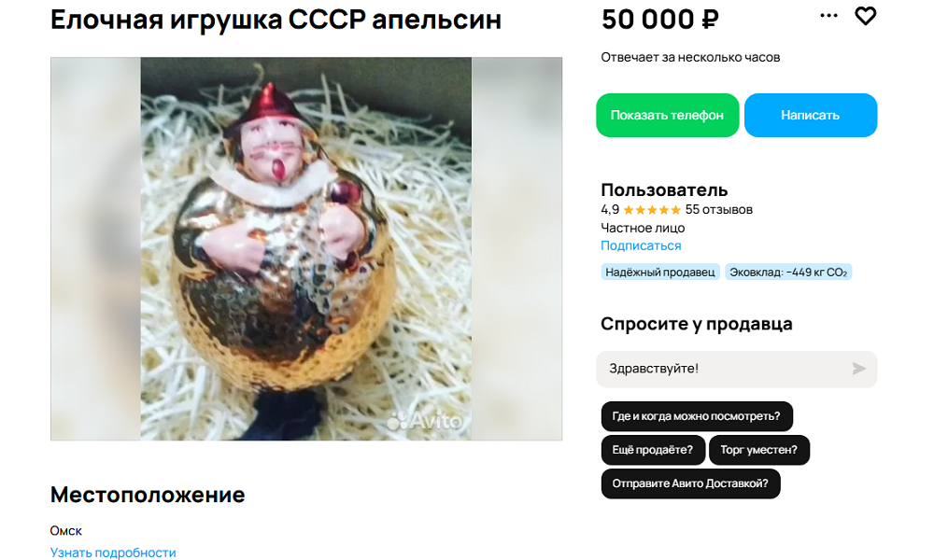Open the 55 отзывов reviews
This screenshot has width=934, height=560.
point(719,210)
